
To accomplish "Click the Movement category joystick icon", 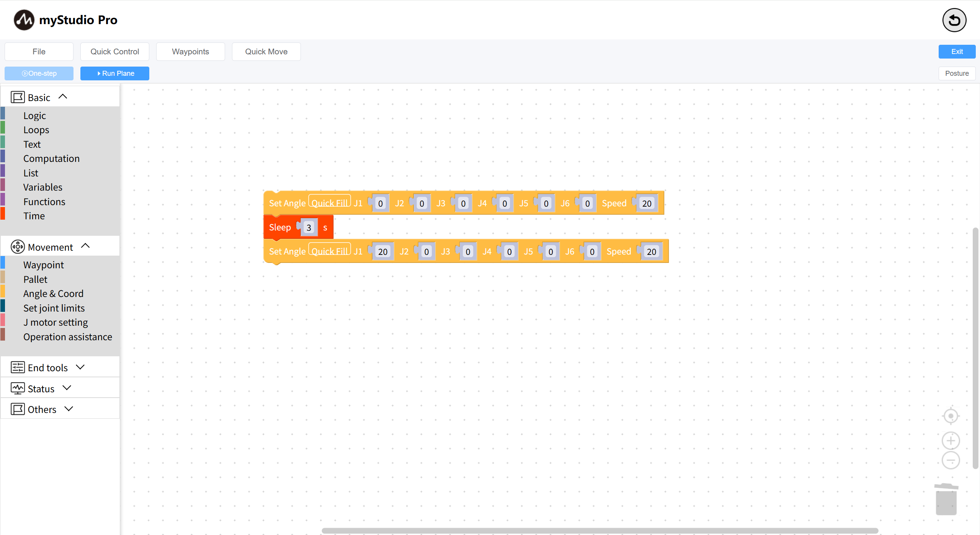I will [x=18, y=247].
